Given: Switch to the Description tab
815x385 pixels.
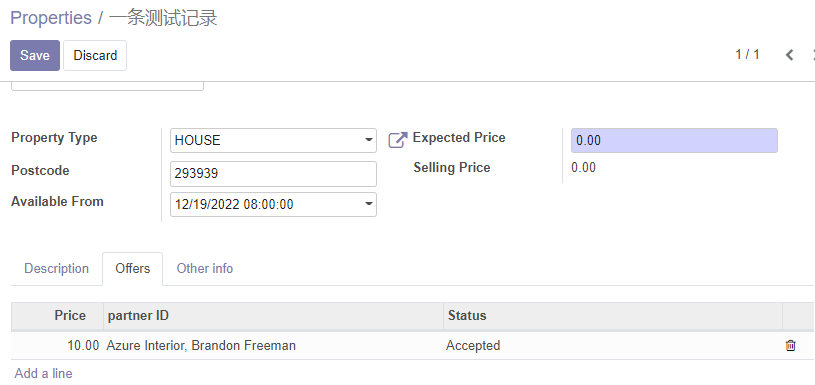Looking at the screenshot, I should [56, 269].
